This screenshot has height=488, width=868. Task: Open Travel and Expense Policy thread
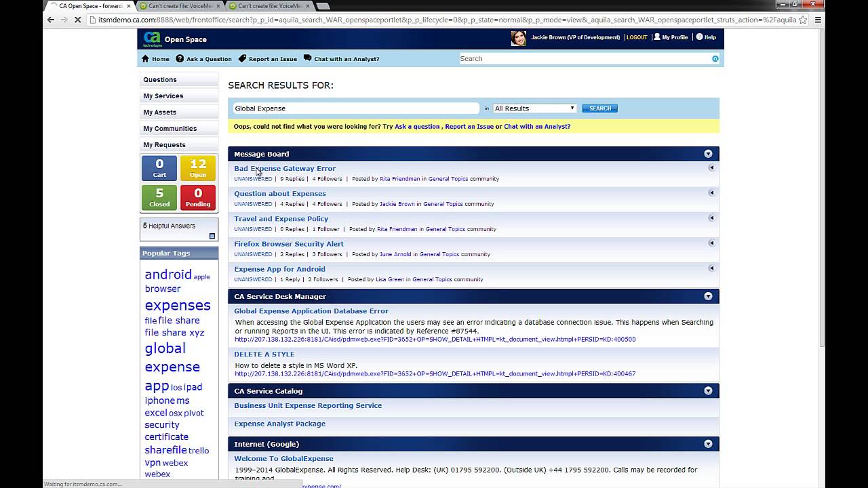(281, 218)
